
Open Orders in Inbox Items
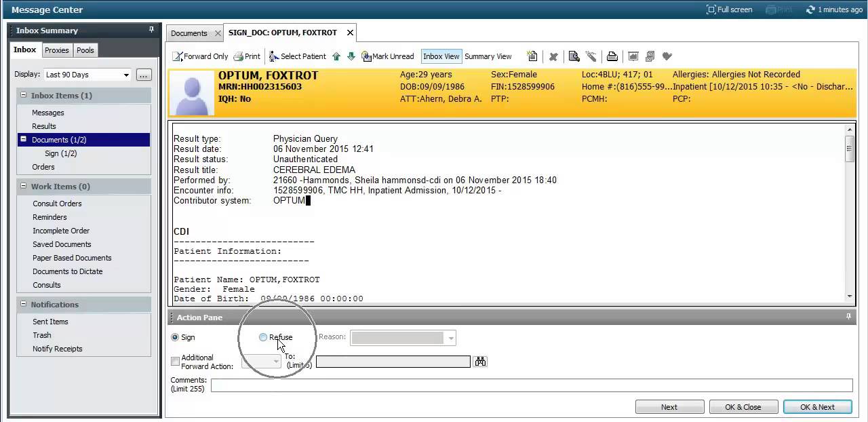43,167
